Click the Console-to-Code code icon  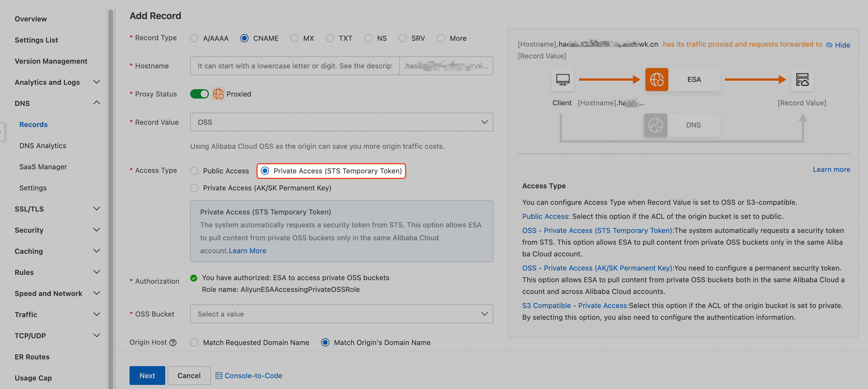click(x=219, y=376)
